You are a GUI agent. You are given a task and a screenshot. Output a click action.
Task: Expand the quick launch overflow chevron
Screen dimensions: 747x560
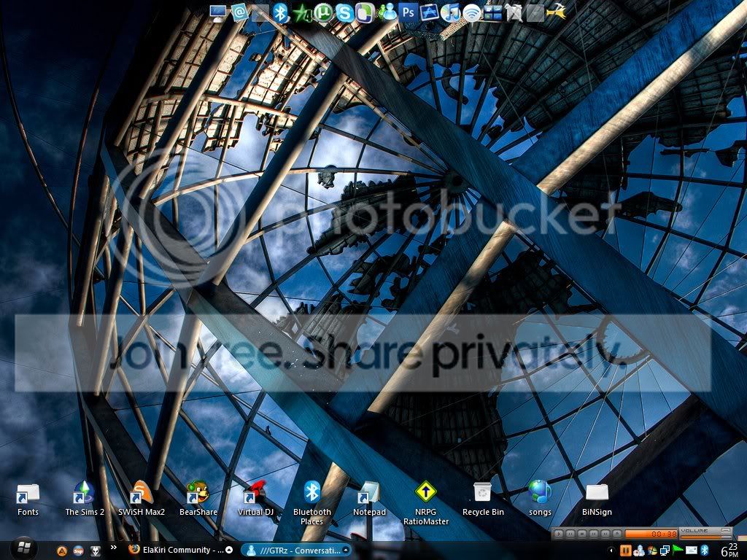(113, 548)
